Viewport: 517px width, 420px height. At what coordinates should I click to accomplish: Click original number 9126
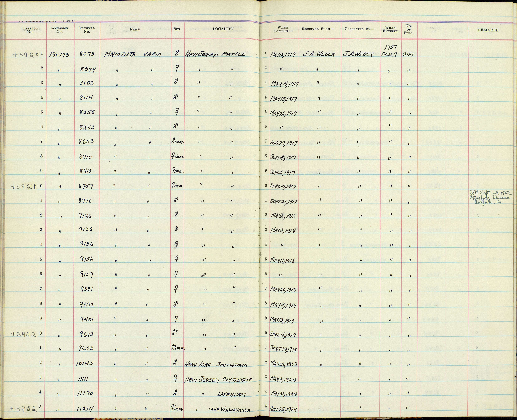tap(85, 215)
